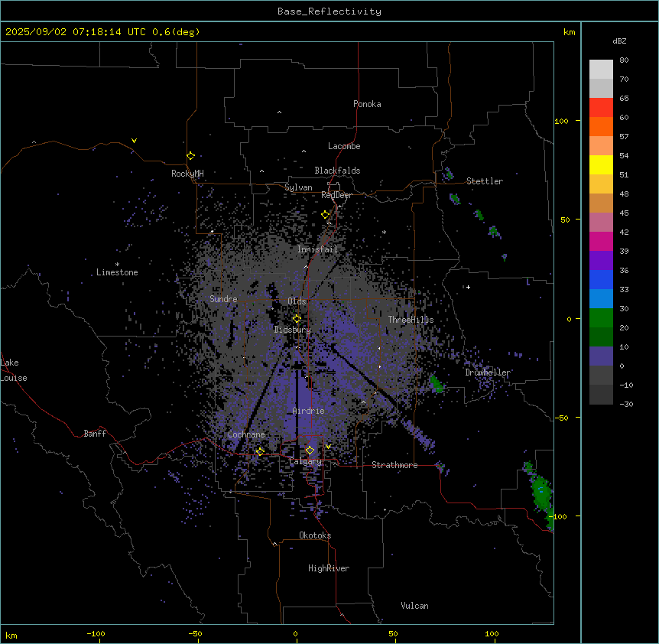Select the white plus marker north of Drumheller
The image size is (659, 644).
468,287
